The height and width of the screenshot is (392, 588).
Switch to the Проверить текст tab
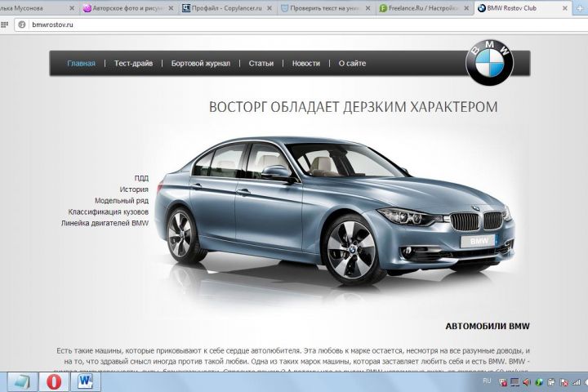click(x=325, y=8)
